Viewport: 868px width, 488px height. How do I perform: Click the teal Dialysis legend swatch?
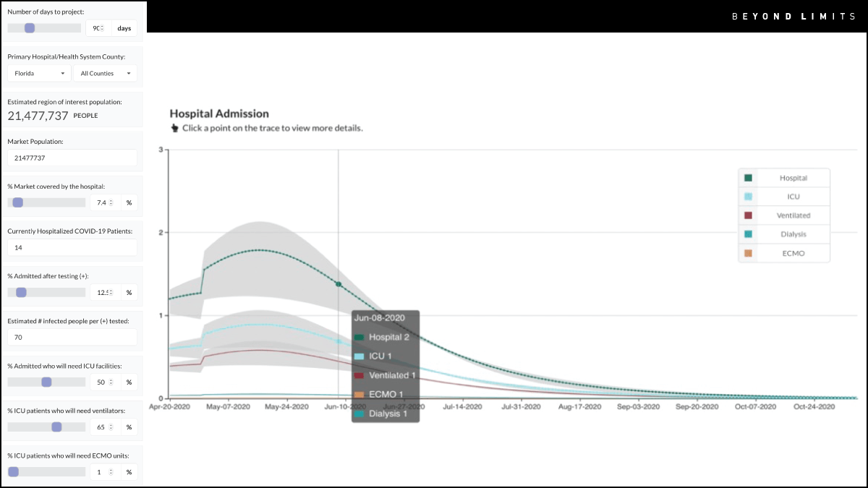click(748, 234)
